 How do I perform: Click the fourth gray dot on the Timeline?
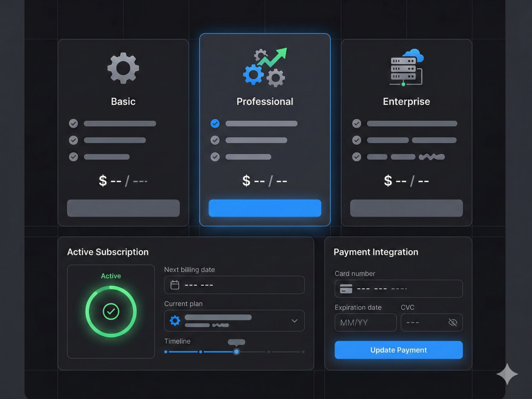tap(269, 352)
